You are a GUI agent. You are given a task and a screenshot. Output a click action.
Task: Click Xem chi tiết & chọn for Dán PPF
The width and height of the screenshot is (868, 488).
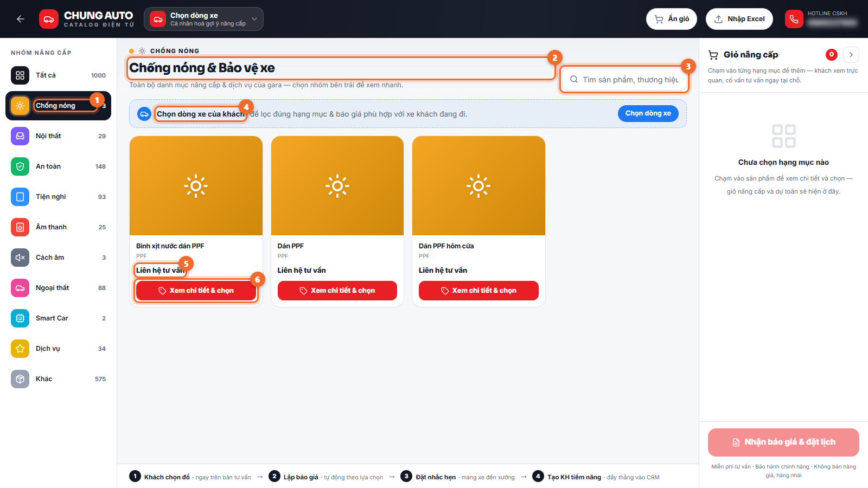[x=337, y=291]
